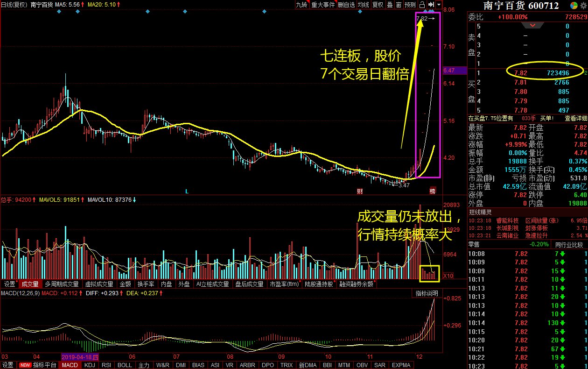Click the 睿能科技 短线精灵 row

tap(527, 220)
